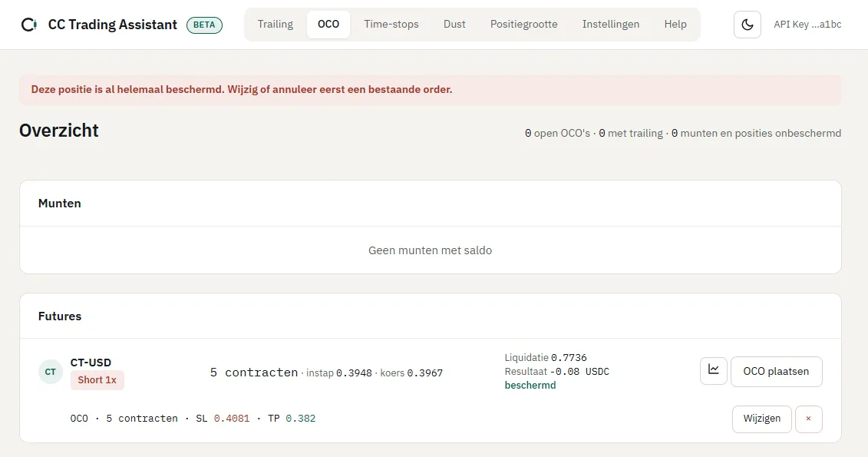The width and height of the screenshot is (868, 457).
Task: Click the CT-USD pair name
Action: [x=91, y=363]
